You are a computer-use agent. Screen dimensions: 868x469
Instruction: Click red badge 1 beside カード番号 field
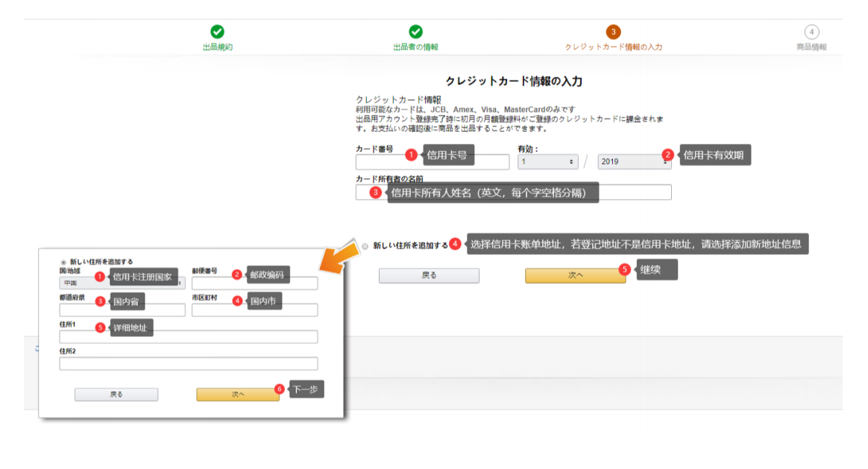click(411, 154)
